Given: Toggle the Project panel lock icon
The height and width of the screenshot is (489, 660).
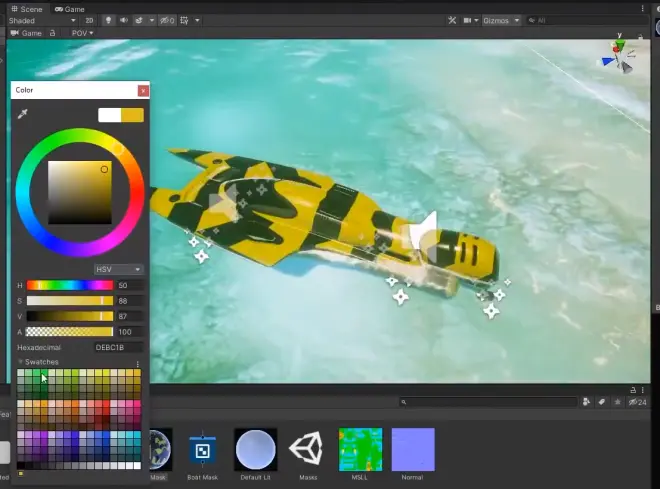Looking at the screenshot, I should point(633,390).
